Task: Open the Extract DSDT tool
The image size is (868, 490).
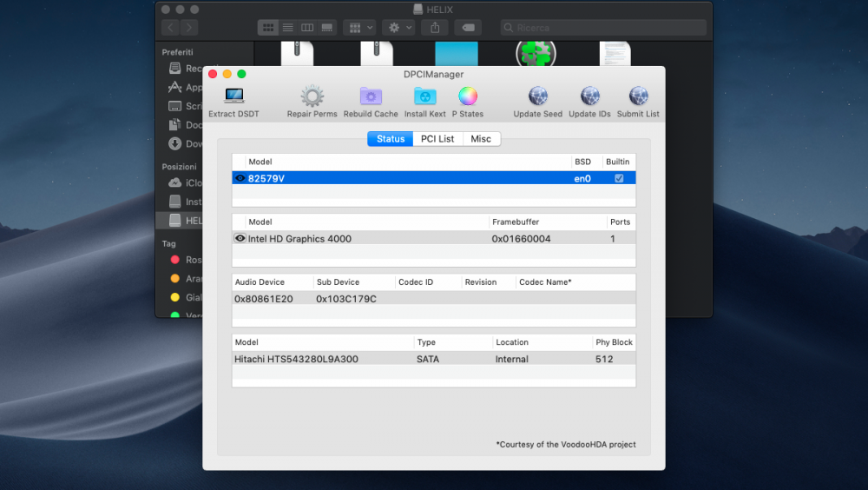Action: click(233, 102)
